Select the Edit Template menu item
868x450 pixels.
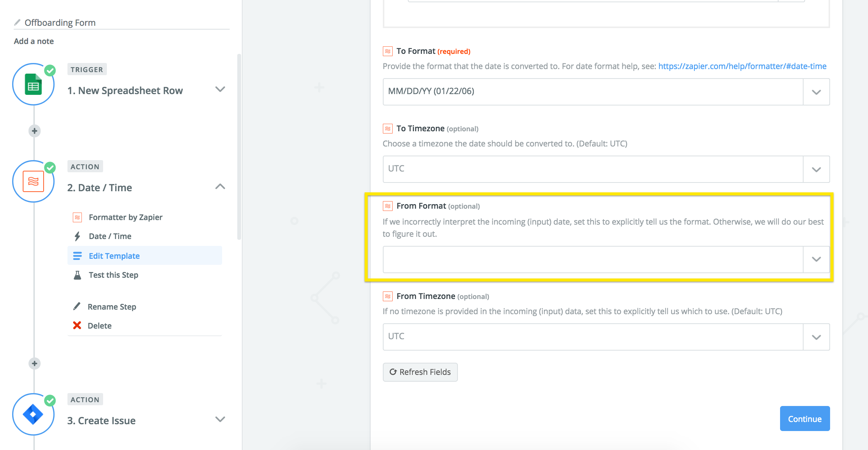click(145, 256)
